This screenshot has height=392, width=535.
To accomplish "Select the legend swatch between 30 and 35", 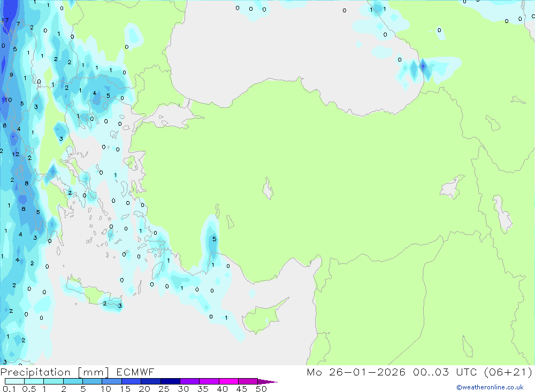I will point(189,381).
